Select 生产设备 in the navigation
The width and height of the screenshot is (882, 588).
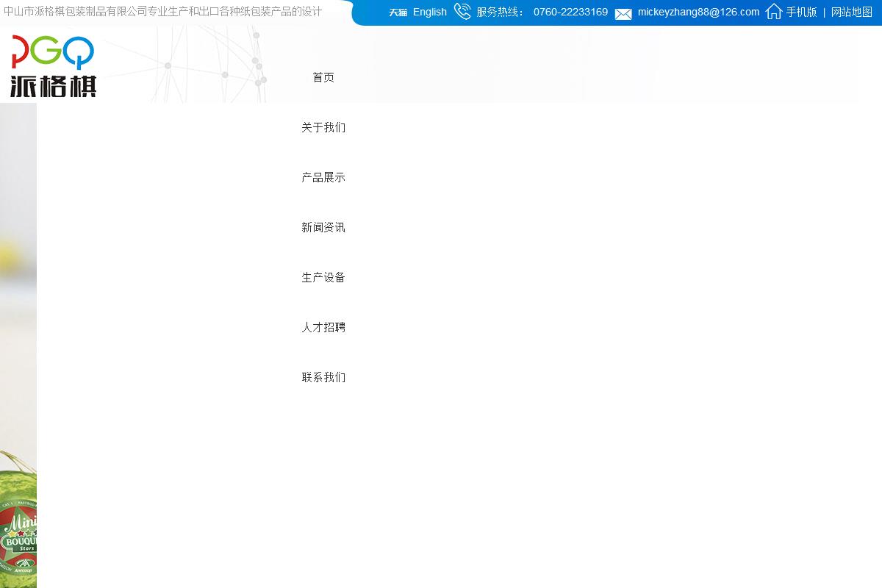coord(323,278)
